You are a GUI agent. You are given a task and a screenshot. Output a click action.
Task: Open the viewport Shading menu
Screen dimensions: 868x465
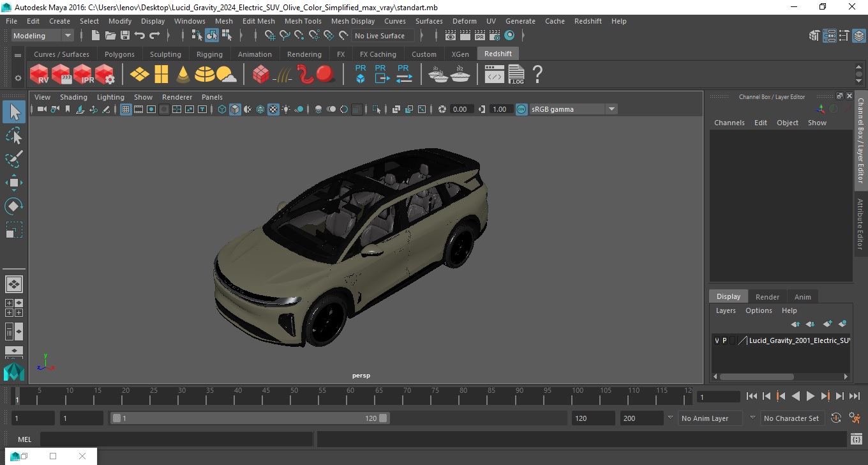tap(73, 97)
